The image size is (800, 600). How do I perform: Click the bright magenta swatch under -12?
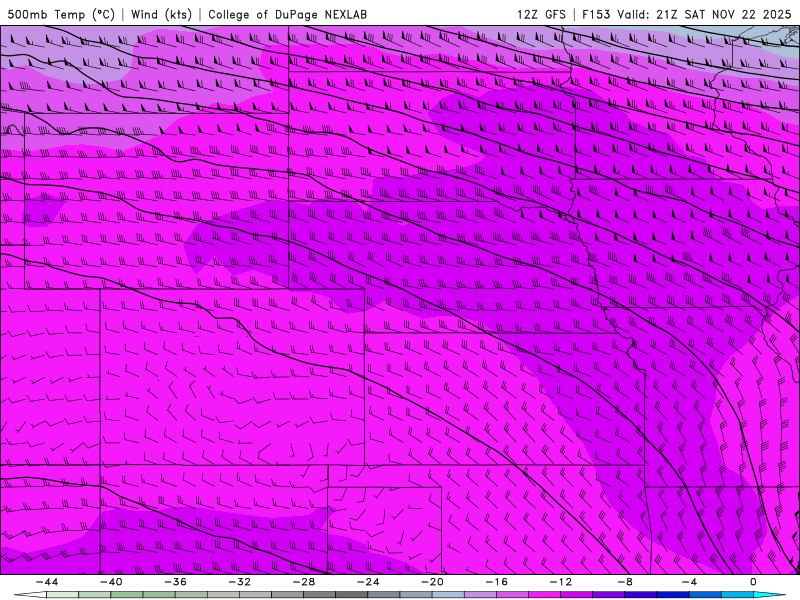pyautogui.click(x=544, y=595)
